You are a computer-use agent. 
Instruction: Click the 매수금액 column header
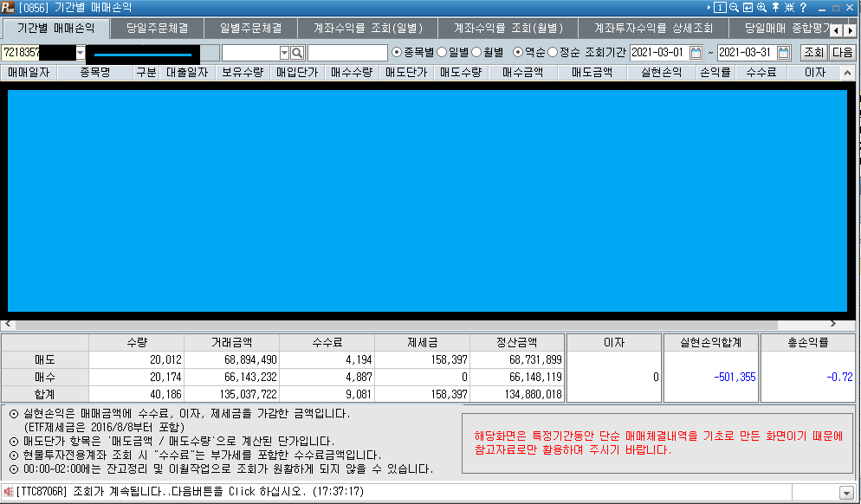pyautogui.click(x=523, y=73)
